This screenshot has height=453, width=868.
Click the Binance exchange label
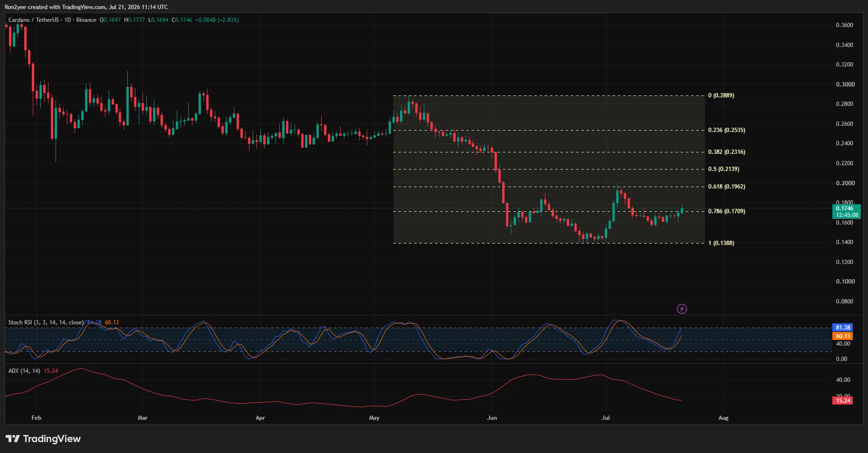coord(86,20)
